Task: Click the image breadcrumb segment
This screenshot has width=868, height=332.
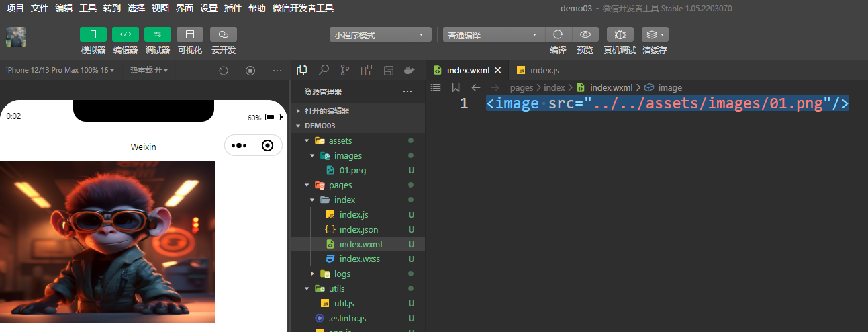Action: (663, 87)
